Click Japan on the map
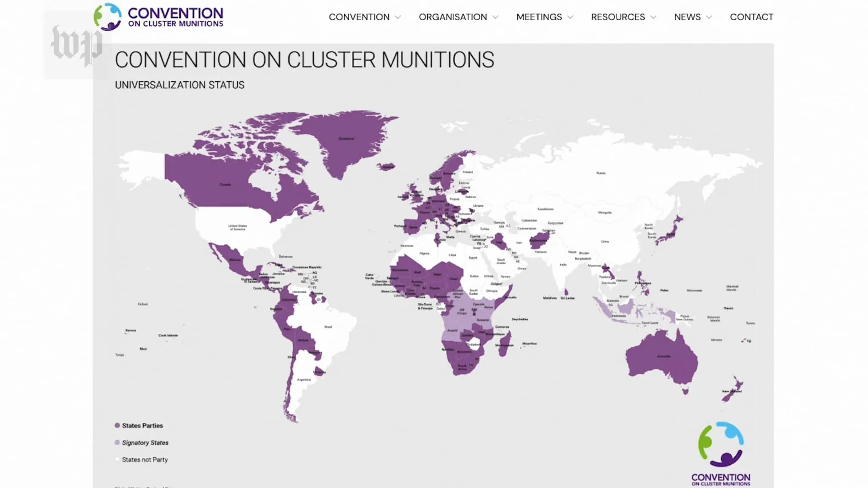Image resolution: width=868 pixels, height=488 pixels. (x=670, y=233)
